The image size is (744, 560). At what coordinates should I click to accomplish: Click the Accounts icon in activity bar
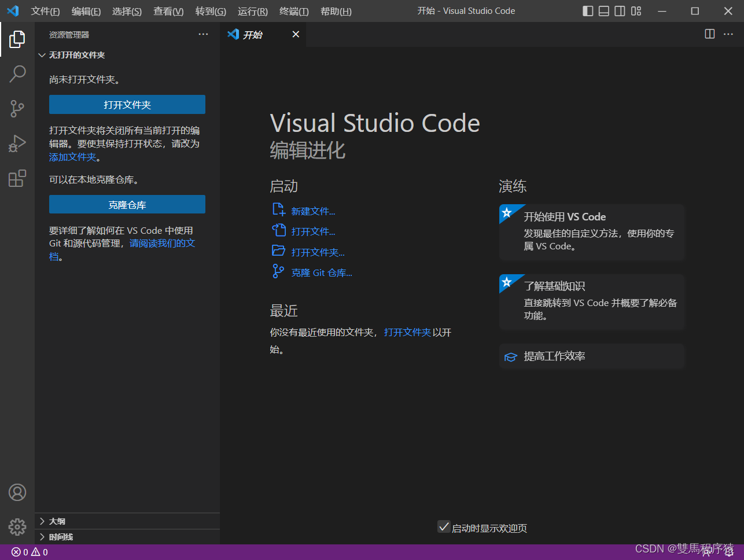[x=17, y=492]
